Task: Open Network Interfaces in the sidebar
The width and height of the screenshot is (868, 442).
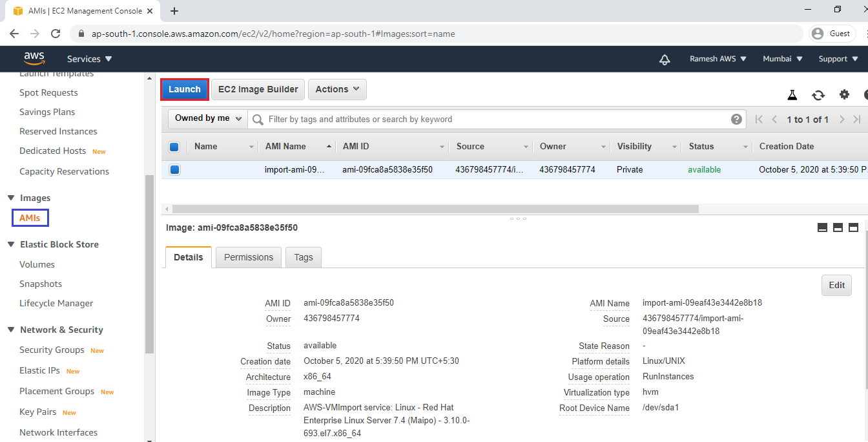Action: click(x=58, y=432)
